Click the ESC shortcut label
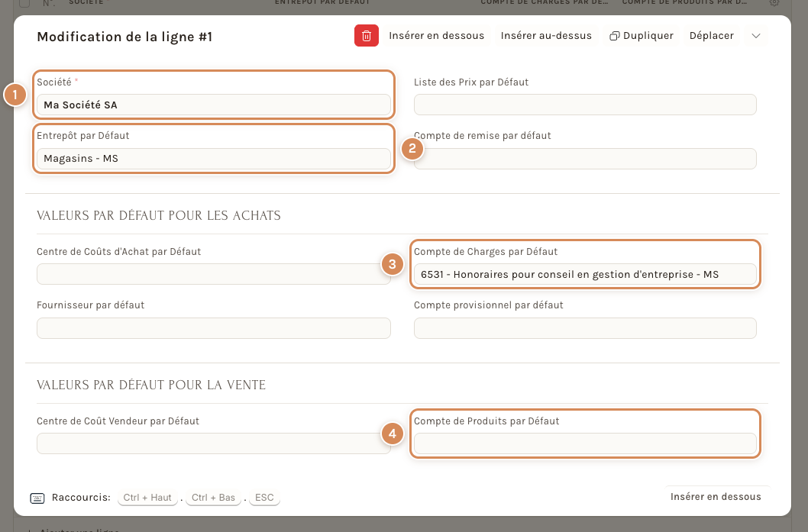The image size is (808, 532). coord(264,498)
